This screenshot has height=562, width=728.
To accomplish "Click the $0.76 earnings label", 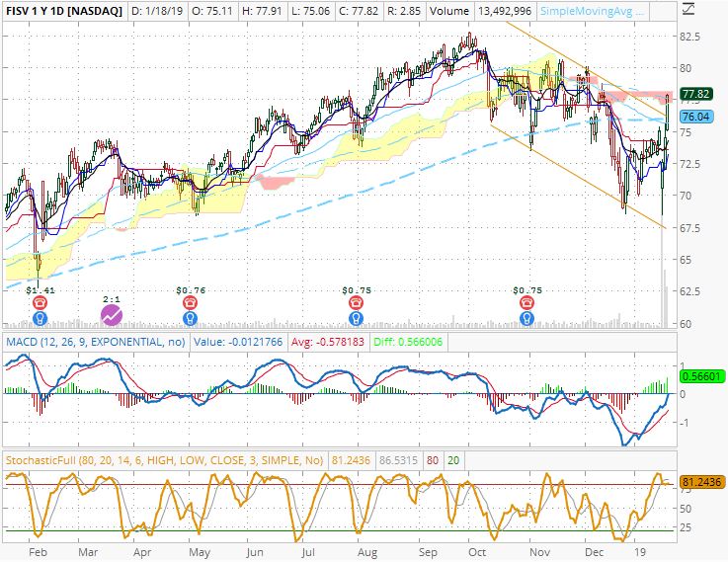I will point(191,290).
